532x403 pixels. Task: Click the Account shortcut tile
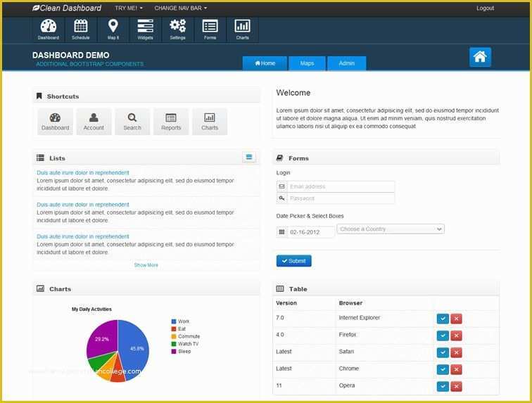(x=94, y=122)
